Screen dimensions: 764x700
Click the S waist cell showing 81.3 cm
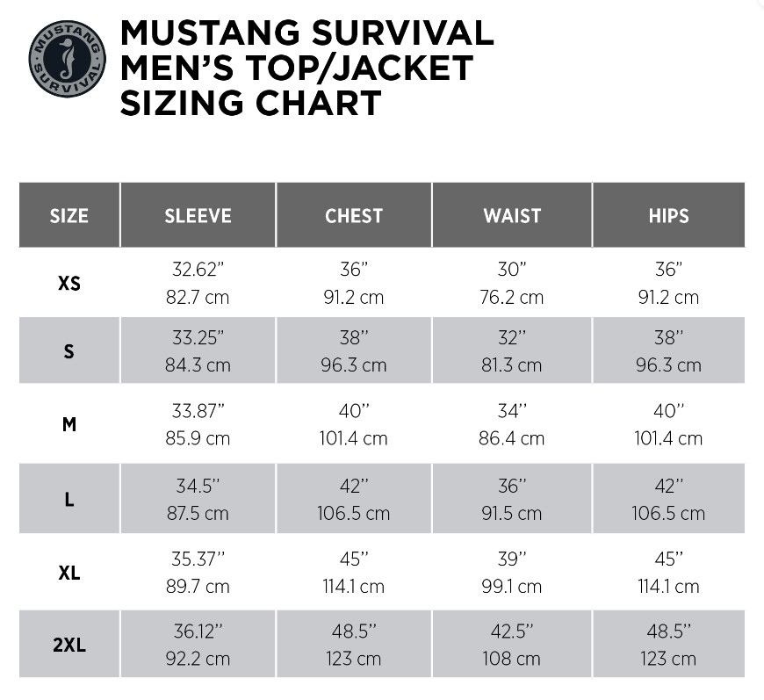coord(512,364)
